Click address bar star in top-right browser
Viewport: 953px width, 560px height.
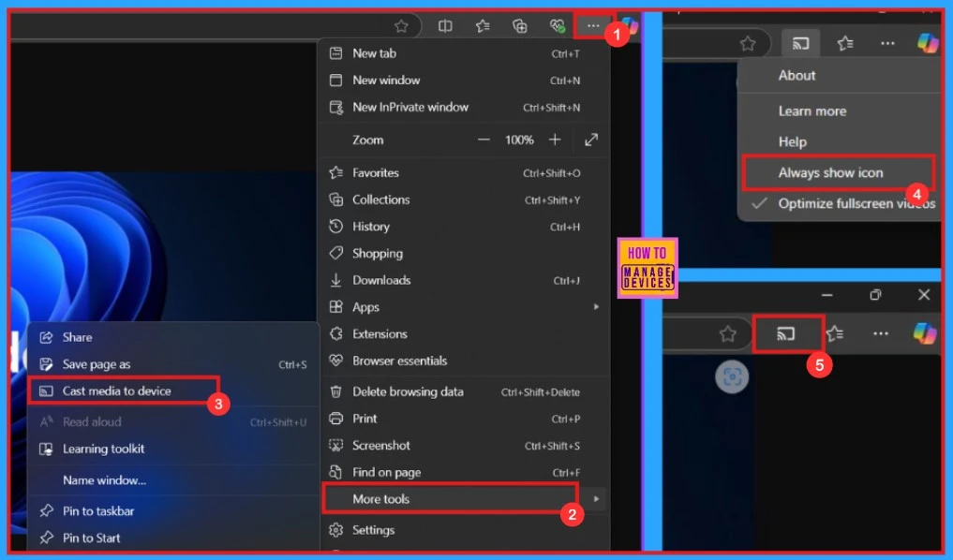coord(748,44)
